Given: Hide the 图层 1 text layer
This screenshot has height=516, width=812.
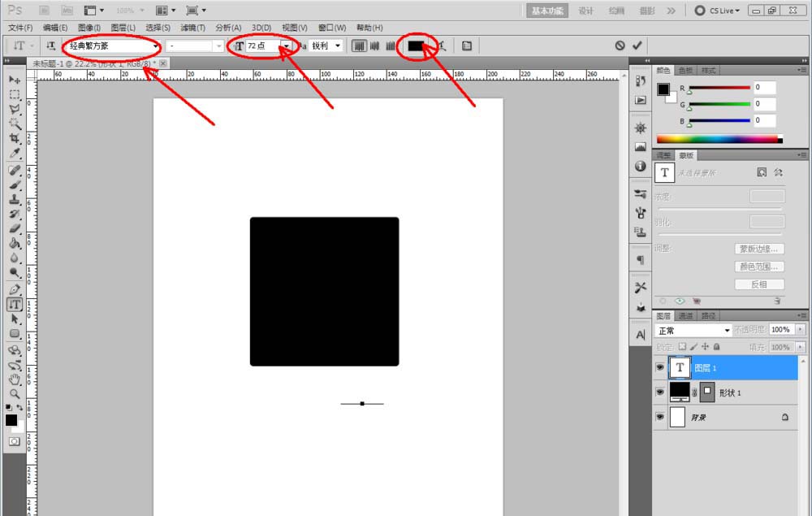Looking at the screenshot, I should (x=659, y=367).
